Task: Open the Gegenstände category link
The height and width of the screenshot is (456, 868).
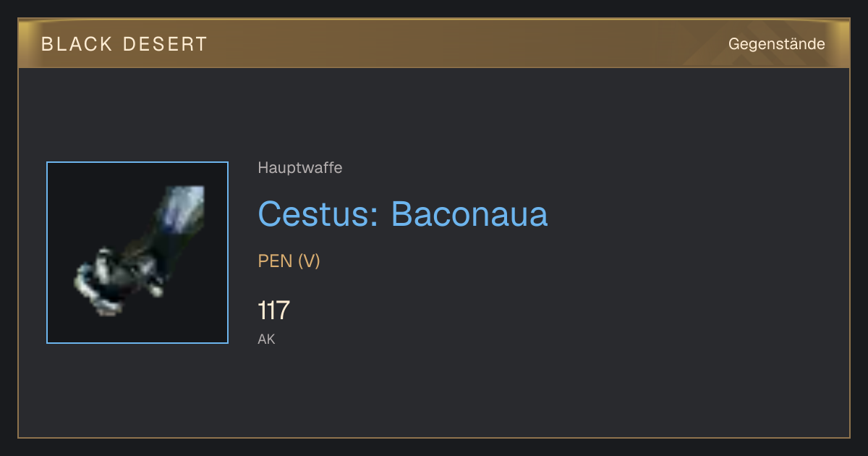Action: [x=776, y=44]
